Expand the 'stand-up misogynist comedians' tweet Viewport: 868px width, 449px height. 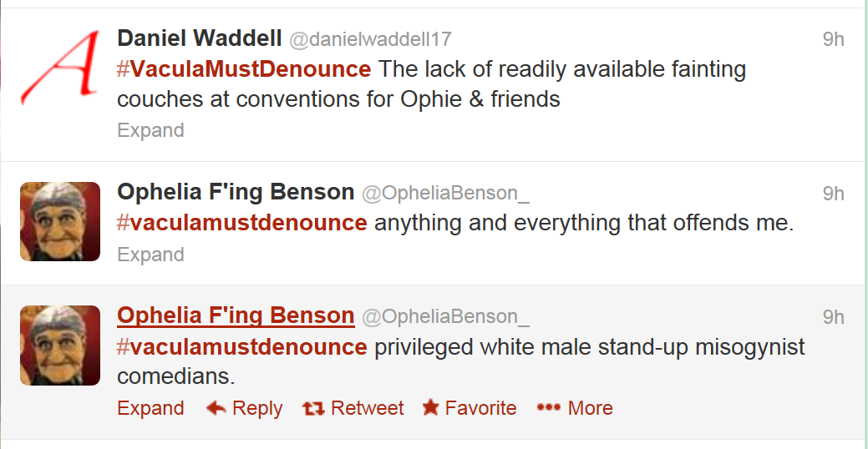pyautogui.click(x=150, y=408)
